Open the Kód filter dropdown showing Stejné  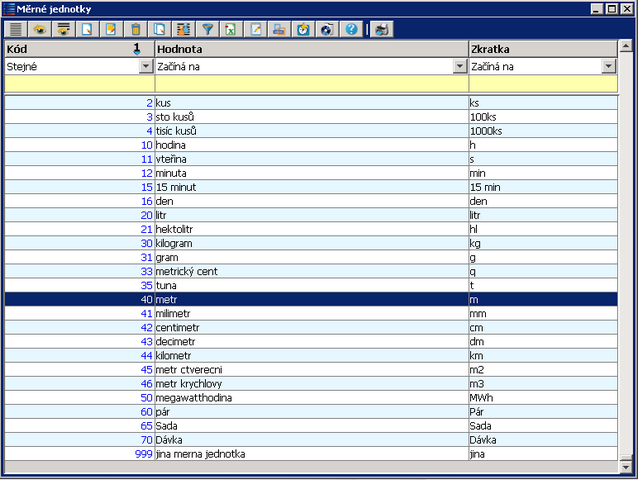[146, 66]
